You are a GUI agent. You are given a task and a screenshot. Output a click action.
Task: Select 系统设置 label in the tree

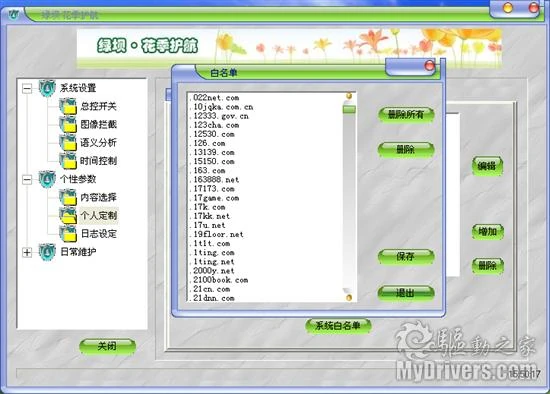pyautogui.click(x=78, y=88)
